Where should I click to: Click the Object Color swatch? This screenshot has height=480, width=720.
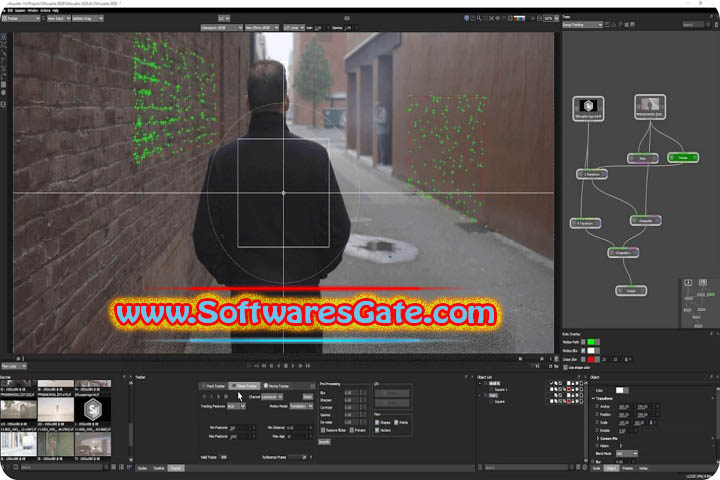tap(619, 390)
